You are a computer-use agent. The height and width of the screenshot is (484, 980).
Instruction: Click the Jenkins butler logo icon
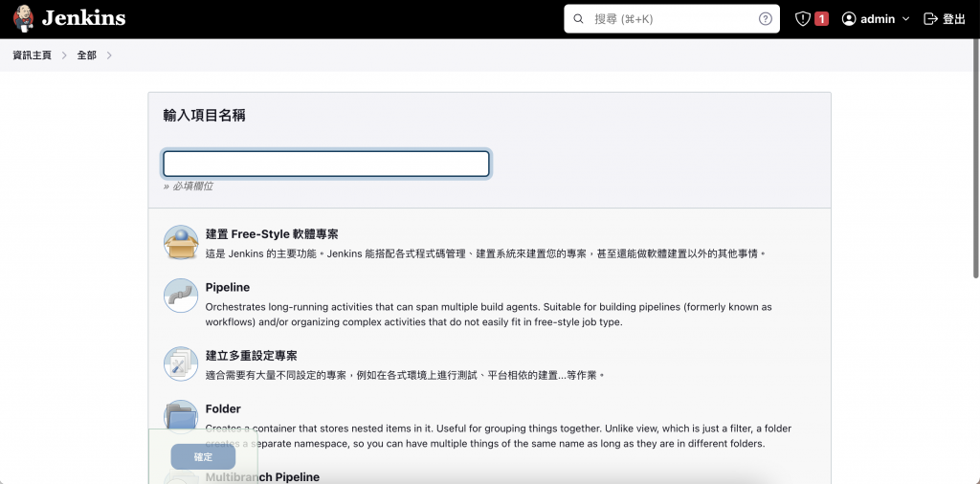click(x=23, y=19)
